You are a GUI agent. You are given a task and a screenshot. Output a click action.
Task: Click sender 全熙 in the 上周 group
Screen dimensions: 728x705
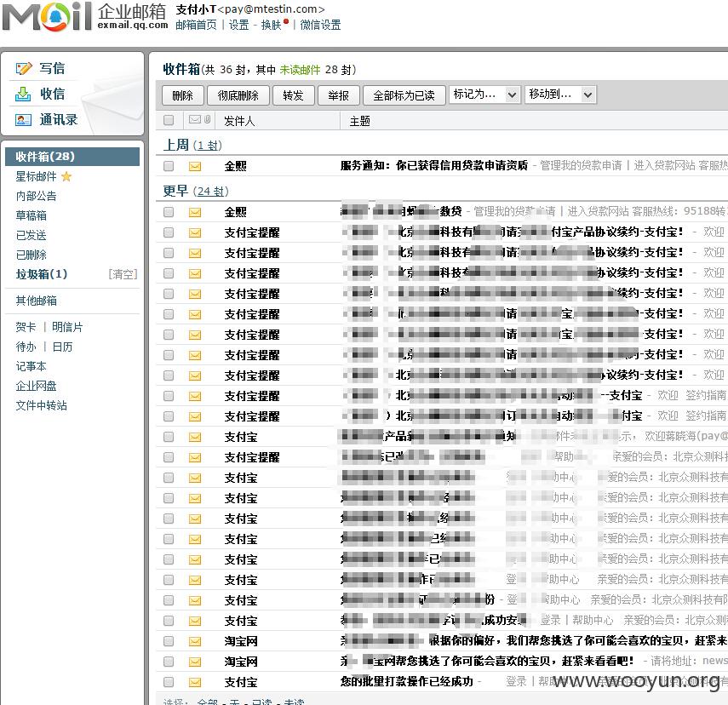click(x=235, y=166)
